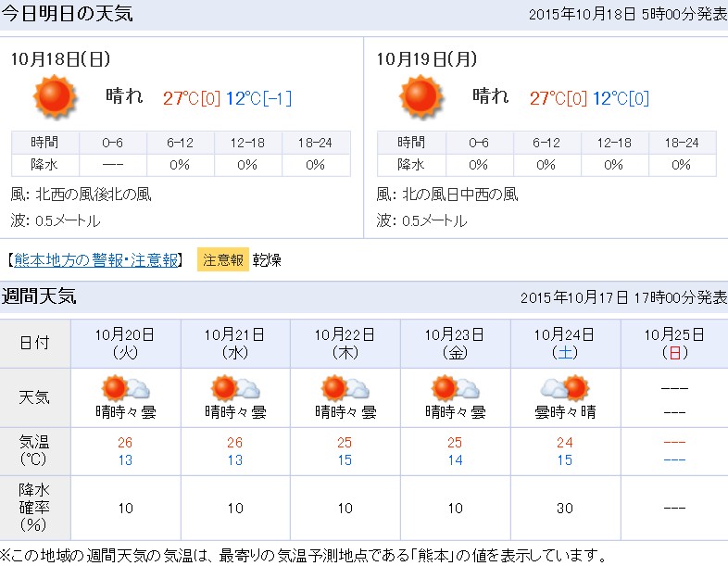Click the yellow 注意報 badge
Screen dimensions: 728x566
point(223,260)
